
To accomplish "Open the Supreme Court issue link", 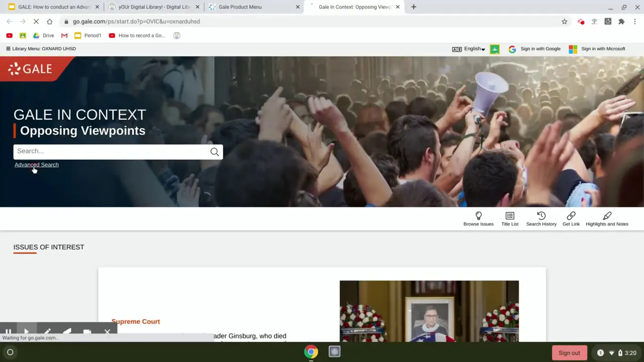I will [136, 322].
